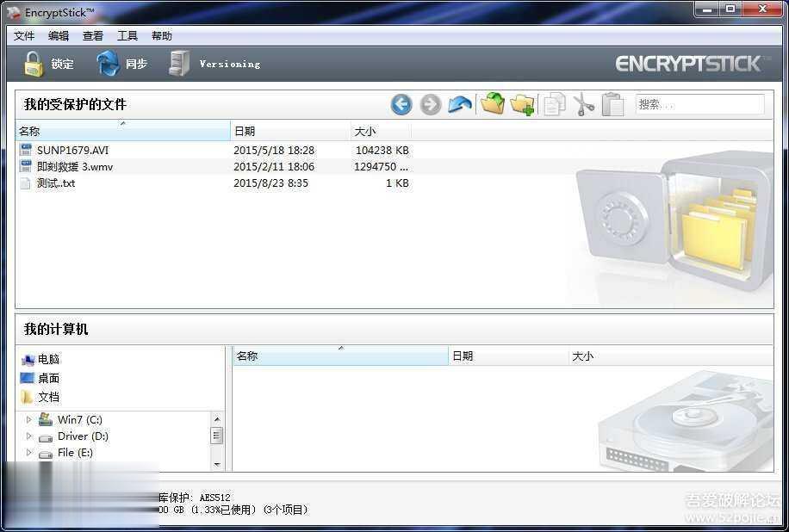This screenshot has width=789, height=532.
Task: Open the 帮助 menu
Action: coord(162,35)
